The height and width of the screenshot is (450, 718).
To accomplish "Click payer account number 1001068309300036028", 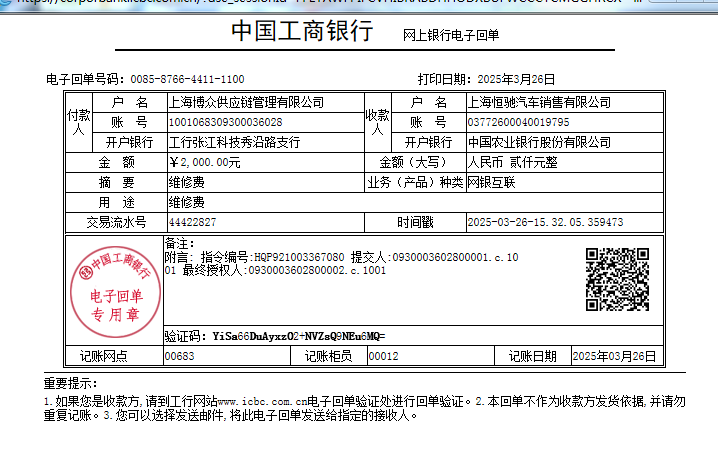I will (224, 122).
